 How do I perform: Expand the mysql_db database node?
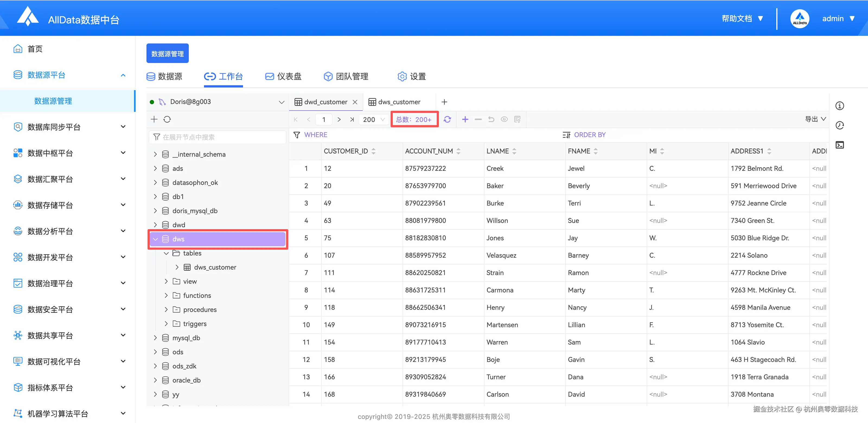155,338
